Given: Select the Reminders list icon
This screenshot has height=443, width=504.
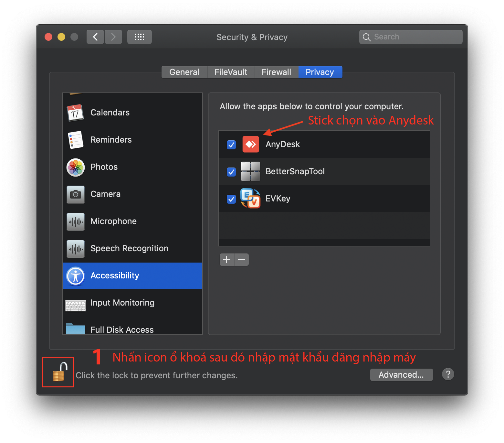Looking at the screenshot, I should [x=75, y=140].
